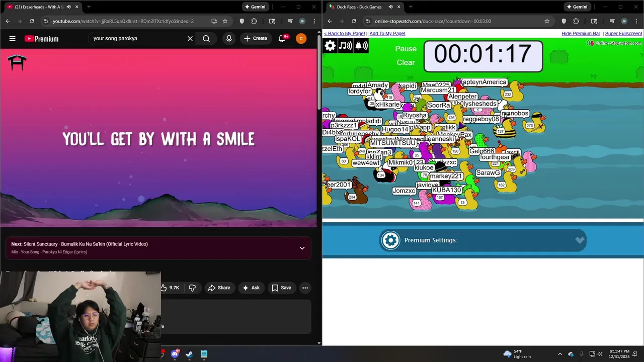Ask about this video

coord(251,288)
